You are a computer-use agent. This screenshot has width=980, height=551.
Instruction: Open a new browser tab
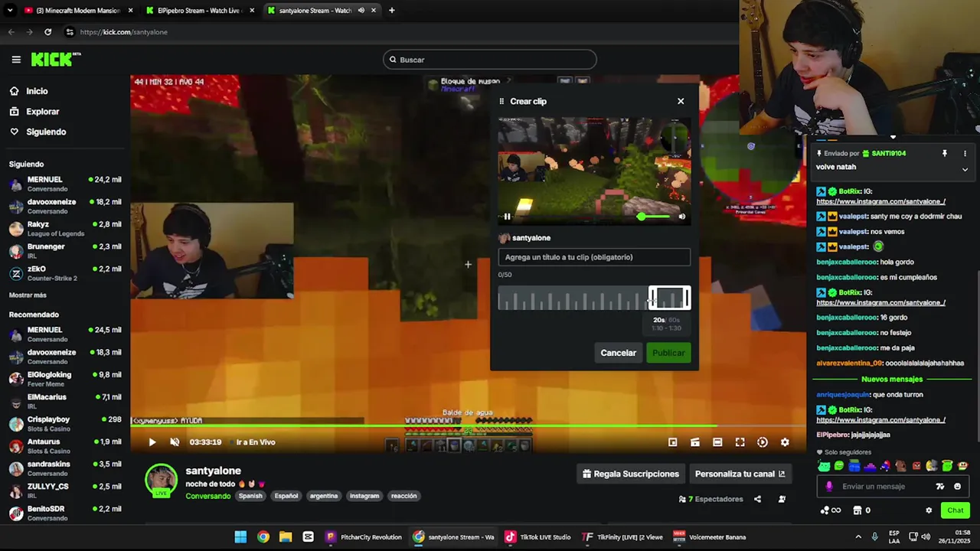coord(391,11)
